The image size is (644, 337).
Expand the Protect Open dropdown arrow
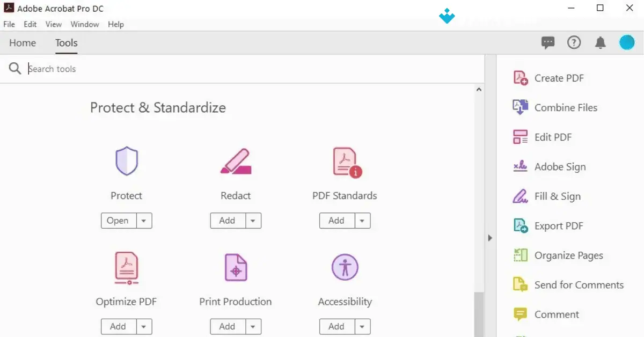[143, 221]
